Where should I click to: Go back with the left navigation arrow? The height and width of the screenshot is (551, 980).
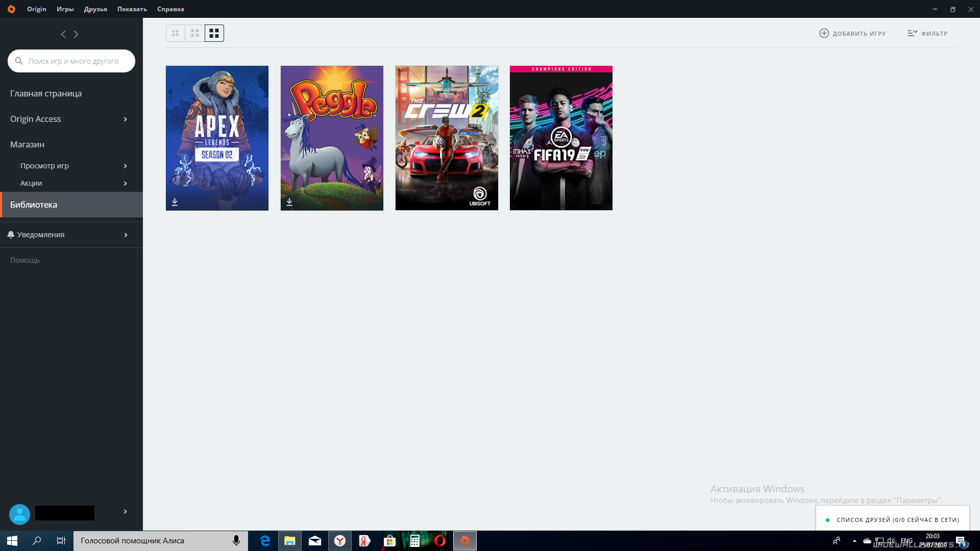click(63, 34)
